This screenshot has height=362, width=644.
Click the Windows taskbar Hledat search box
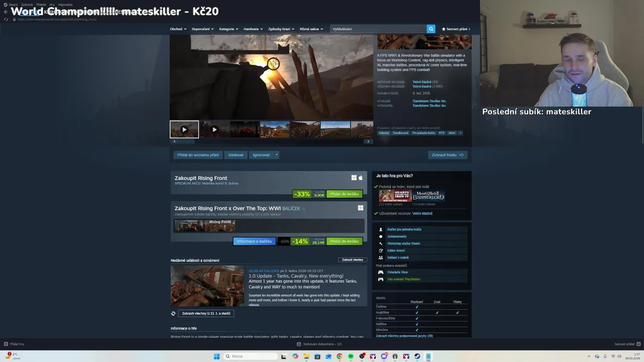pyautogui.click(x=251, y=356)
